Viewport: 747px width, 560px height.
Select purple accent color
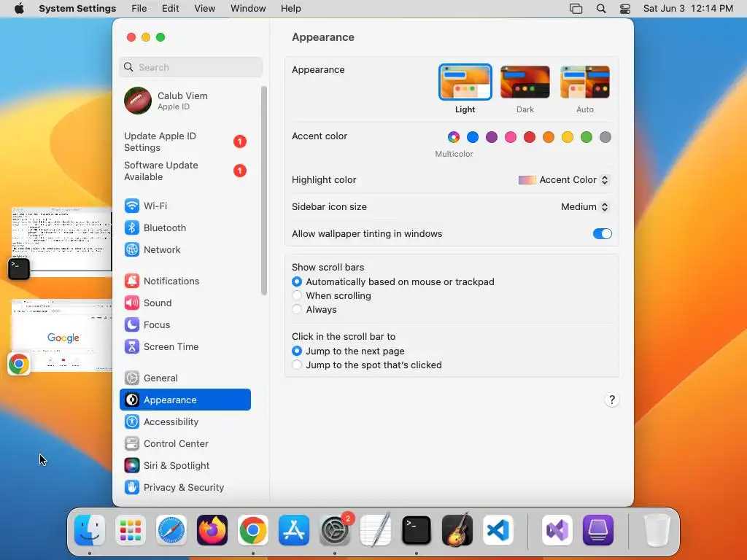click(x=492, y=137)
